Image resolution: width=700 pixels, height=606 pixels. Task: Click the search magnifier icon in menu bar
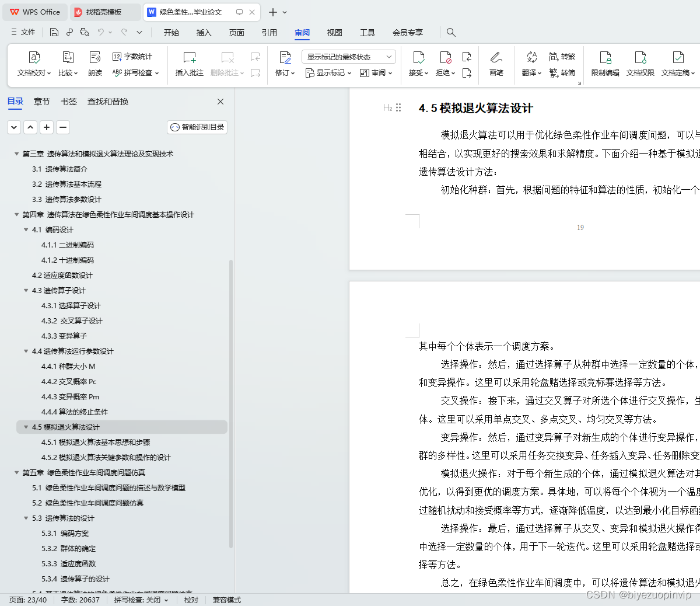click(x=451, y=32)
